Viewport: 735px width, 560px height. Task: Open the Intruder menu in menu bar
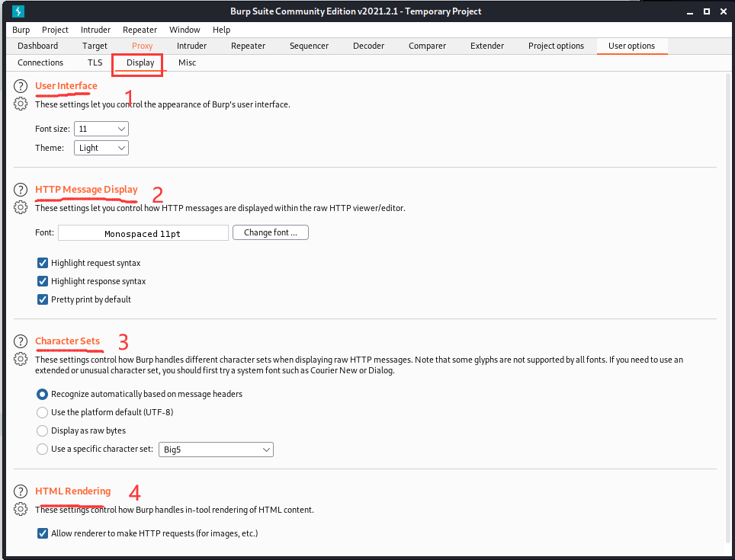click(x=95, y=30)
